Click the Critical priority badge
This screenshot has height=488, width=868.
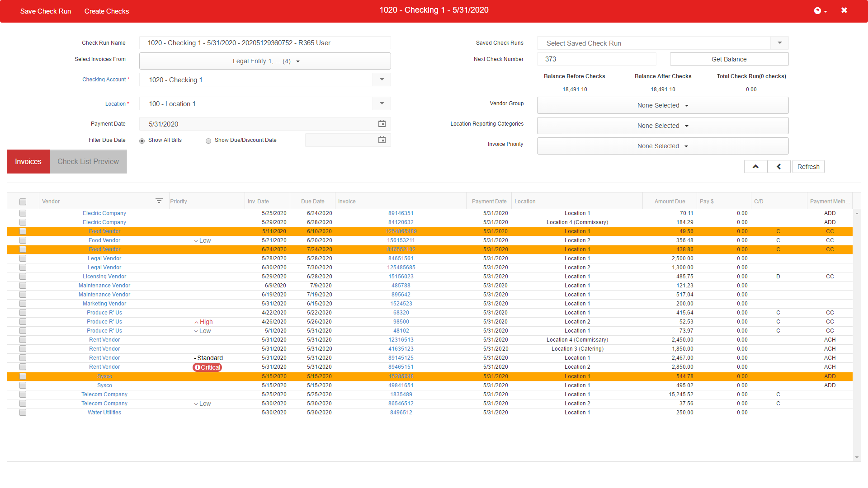[207, 367]
